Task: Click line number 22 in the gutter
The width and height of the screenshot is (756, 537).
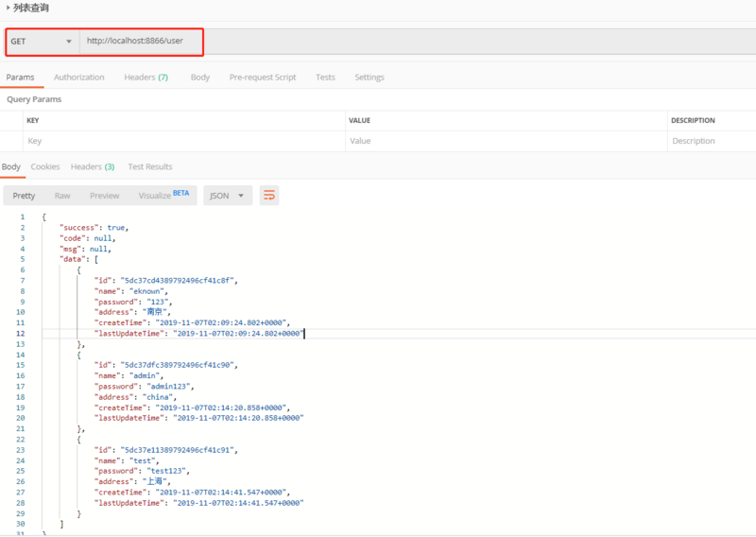Action: pos(20,440)
